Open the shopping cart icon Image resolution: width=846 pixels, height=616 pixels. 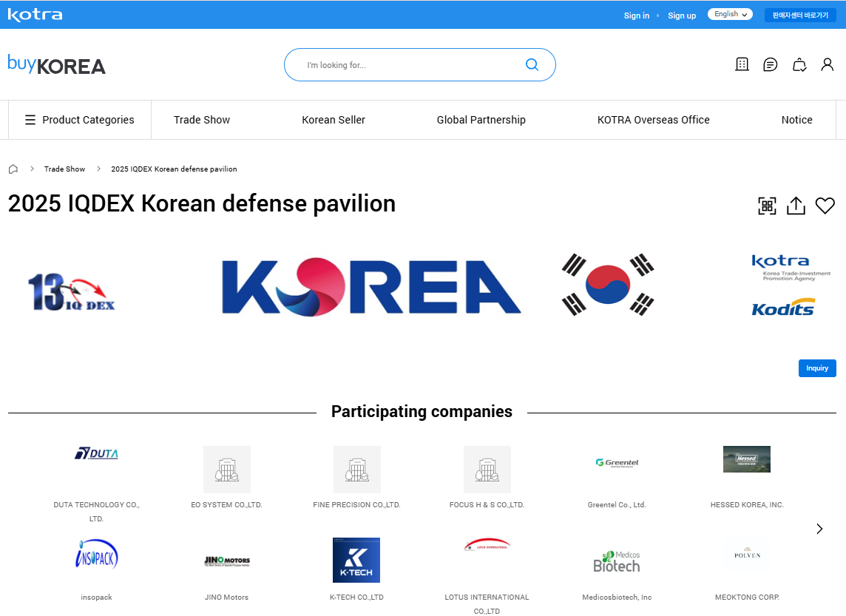799,65
